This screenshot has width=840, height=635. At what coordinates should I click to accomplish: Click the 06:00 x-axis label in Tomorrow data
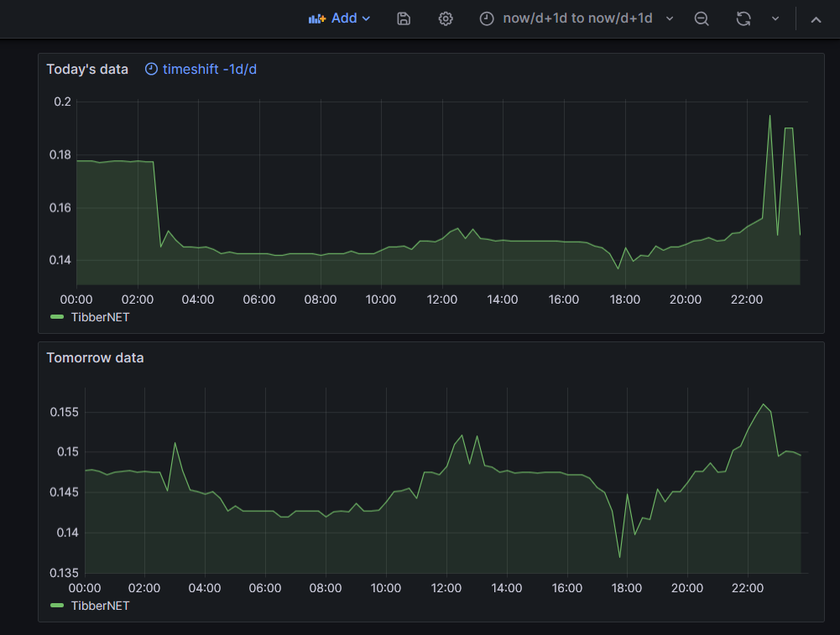coord(265,588)
